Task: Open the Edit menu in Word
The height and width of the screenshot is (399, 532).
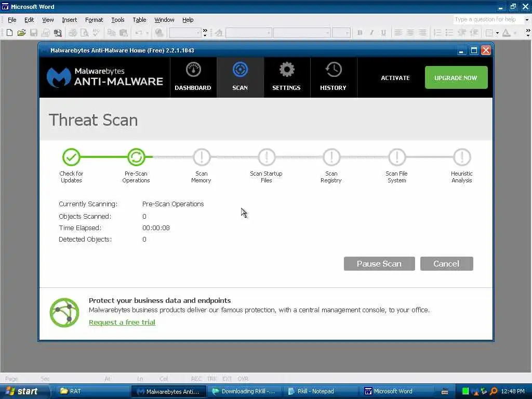Action: coord(29,20)
